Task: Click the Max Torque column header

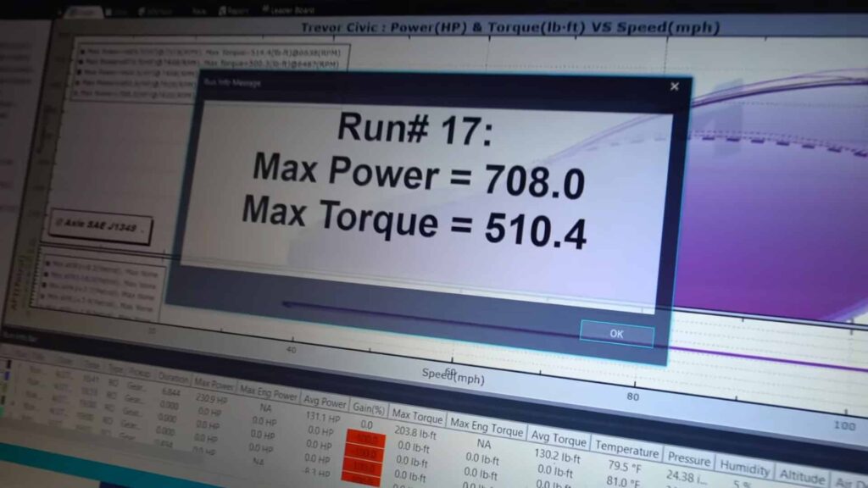Action: pyautogui.click(x=417, y=416)
